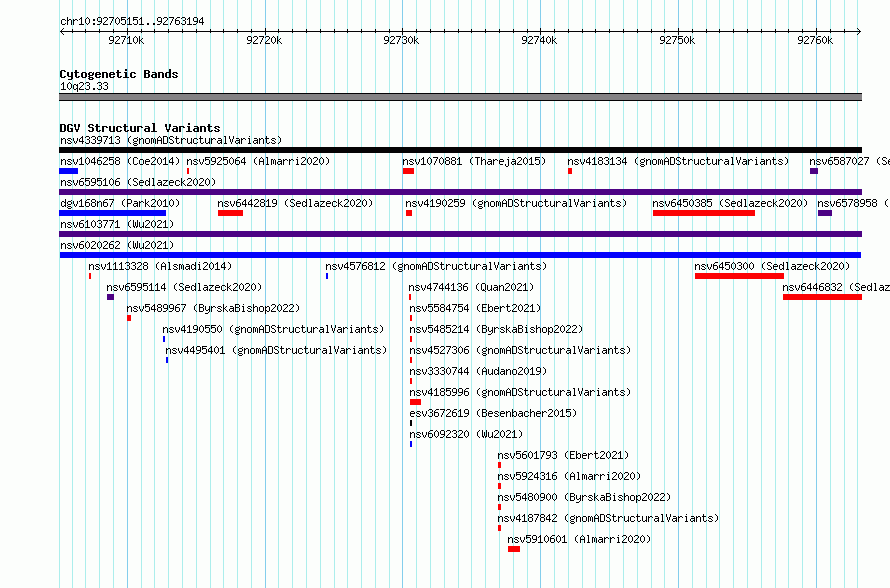Click blue bar under dgv168n67
This screenshot has width=890, height=588.
click(x=112, y=213)
